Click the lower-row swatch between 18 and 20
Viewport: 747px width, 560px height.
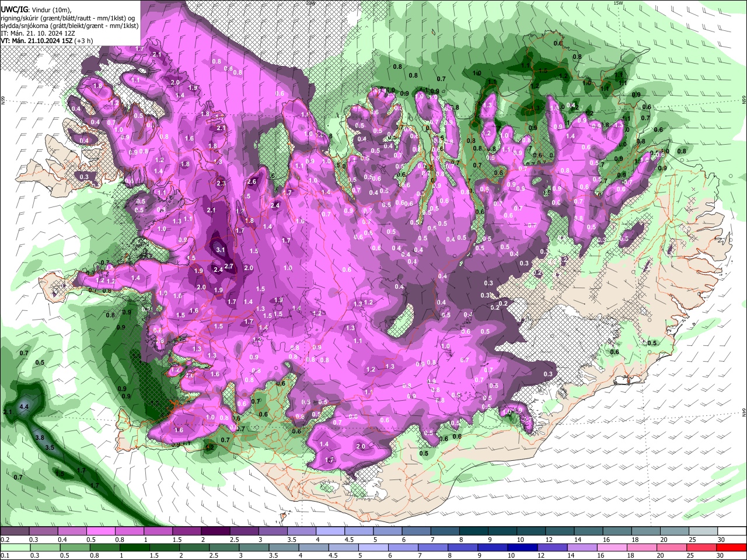[x=641, y=547]
